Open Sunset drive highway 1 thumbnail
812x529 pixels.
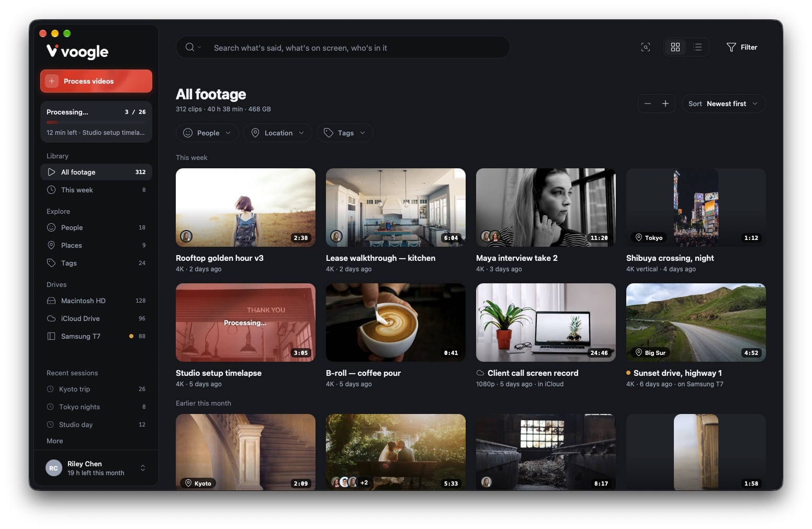point(696,323)
